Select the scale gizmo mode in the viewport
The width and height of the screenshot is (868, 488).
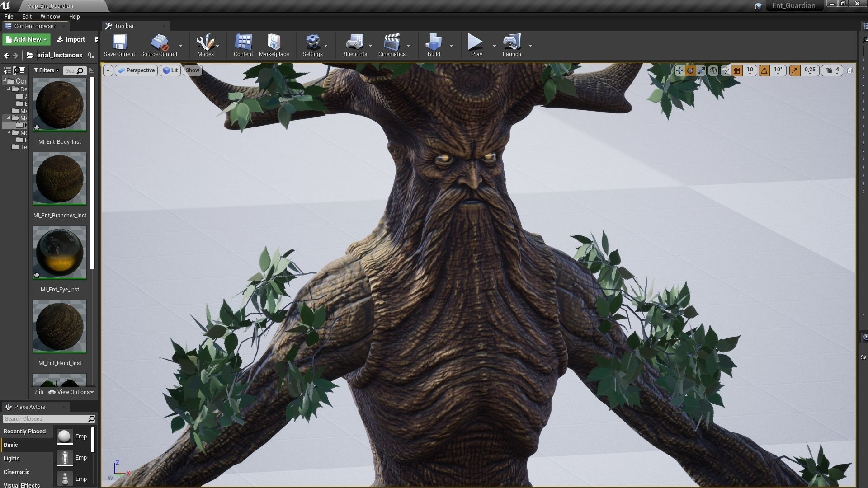pos(701,70)
